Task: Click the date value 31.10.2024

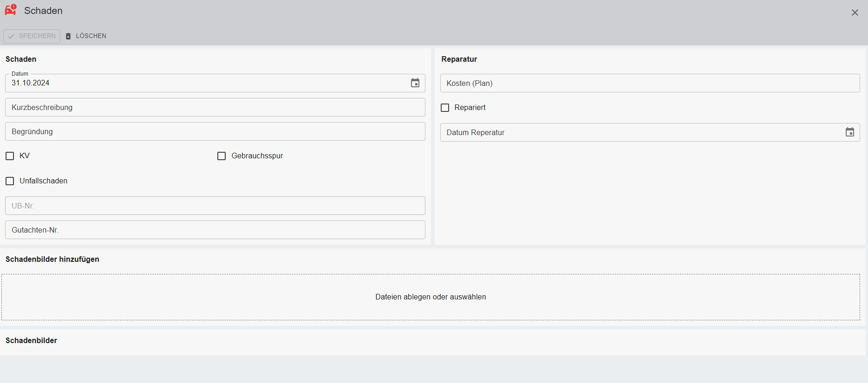Action: point(31,83)
